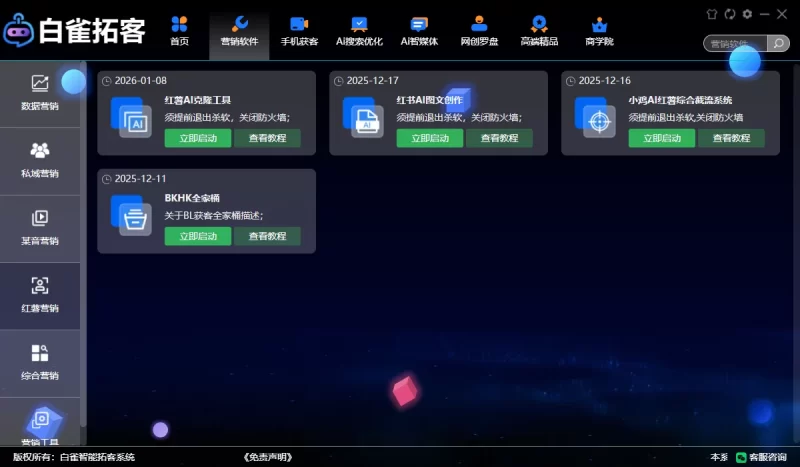Click the refresh sync icon in title bar

pos(730,14)
